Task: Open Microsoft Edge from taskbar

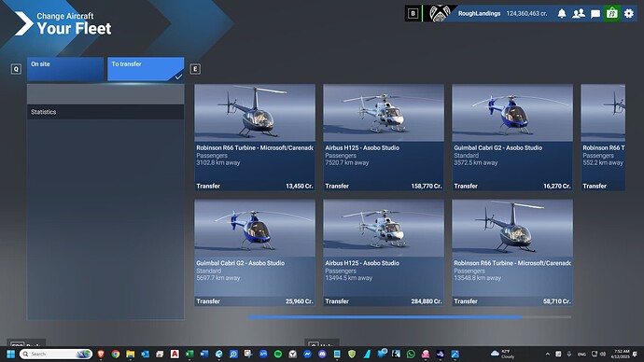Action: [219, 354]
